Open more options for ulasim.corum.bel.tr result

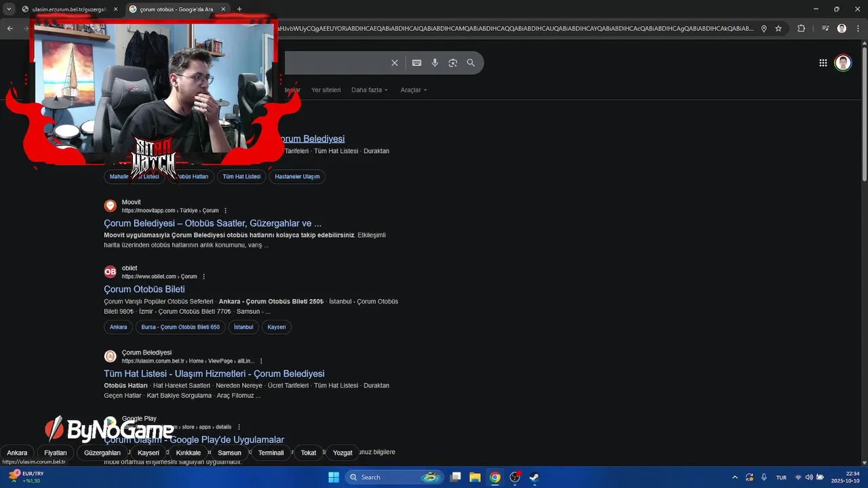(x=261, y=361)
